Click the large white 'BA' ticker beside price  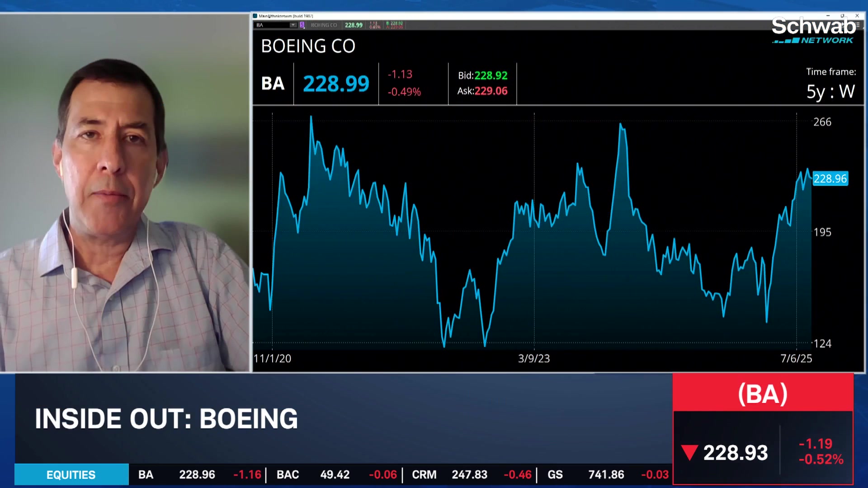pyautogui.click(x=273, y=84)
